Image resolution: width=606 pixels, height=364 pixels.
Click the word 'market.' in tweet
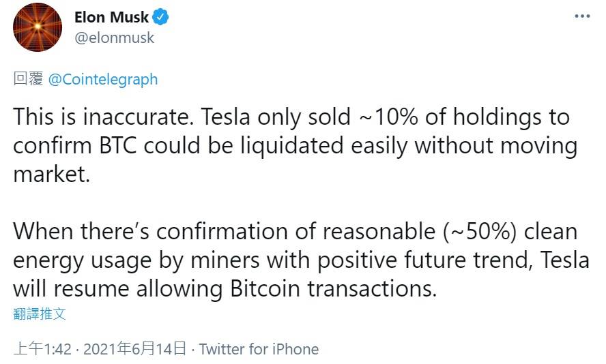(x=52, y=175)
